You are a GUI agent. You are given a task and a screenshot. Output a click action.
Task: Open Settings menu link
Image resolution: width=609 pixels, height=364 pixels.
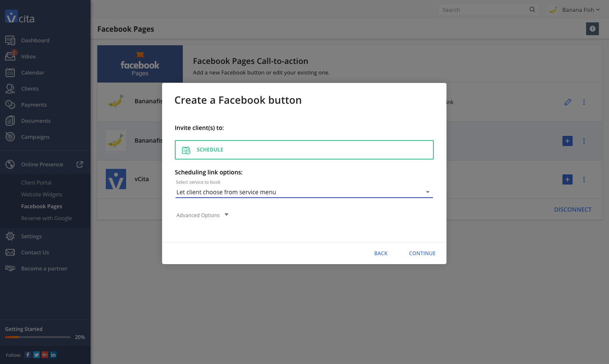(31, 236)
